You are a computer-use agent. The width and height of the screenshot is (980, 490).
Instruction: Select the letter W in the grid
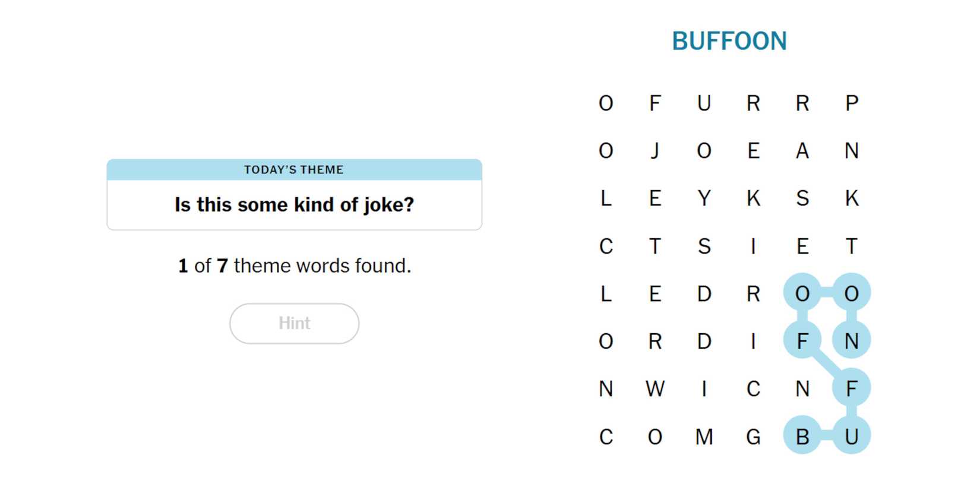coord(655,389)
